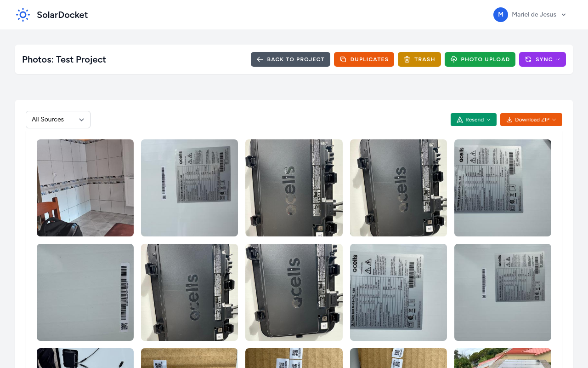Screen dimensions: 588x368
Task: Open the rooftop photo at the bottom right
Action: click(503, 358)
